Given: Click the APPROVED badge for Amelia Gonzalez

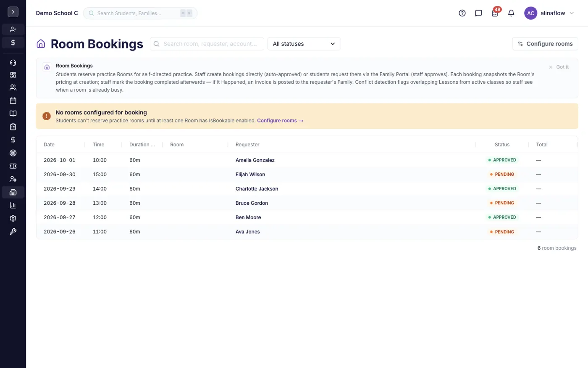Looking at the screenshot, I should 502,160.
